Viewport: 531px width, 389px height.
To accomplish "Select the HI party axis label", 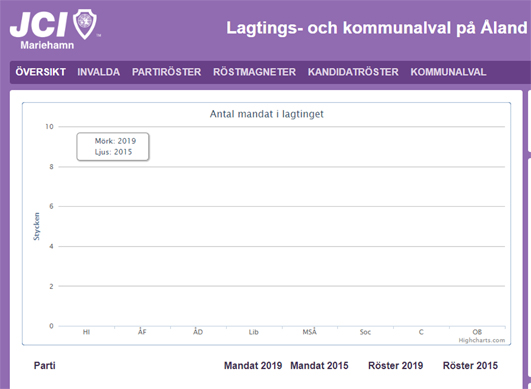I will pyautogui.click(x=86, y=332).
